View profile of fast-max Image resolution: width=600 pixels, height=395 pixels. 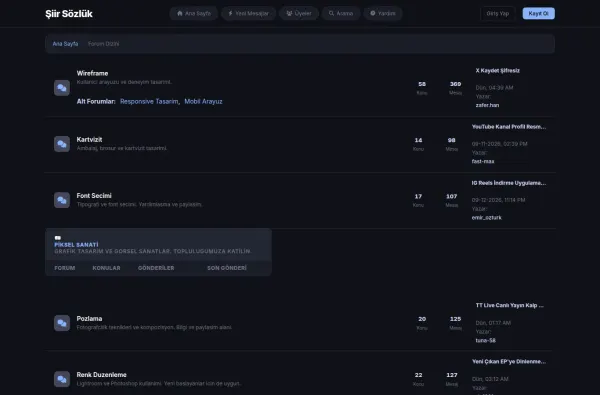tap(483, 162)
